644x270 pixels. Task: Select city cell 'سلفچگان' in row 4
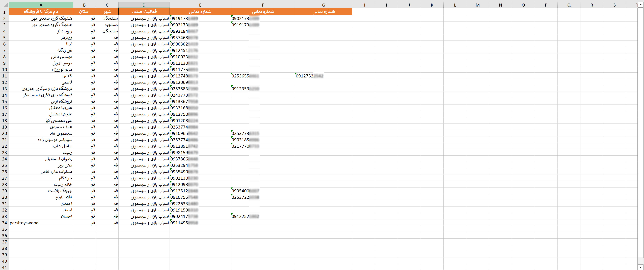pos(107,31)
